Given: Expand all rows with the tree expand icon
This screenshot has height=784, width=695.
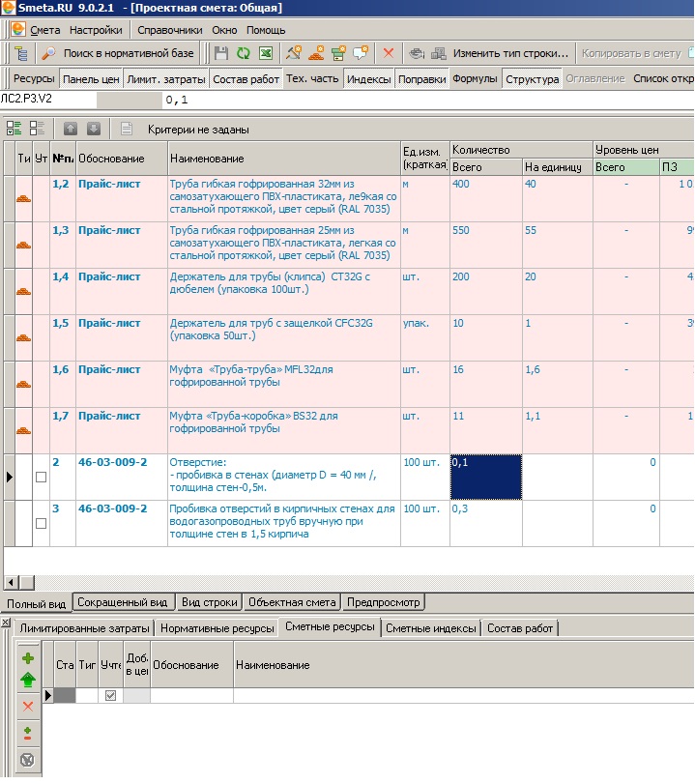Looking at the screenshot, I should coord(14,129).
